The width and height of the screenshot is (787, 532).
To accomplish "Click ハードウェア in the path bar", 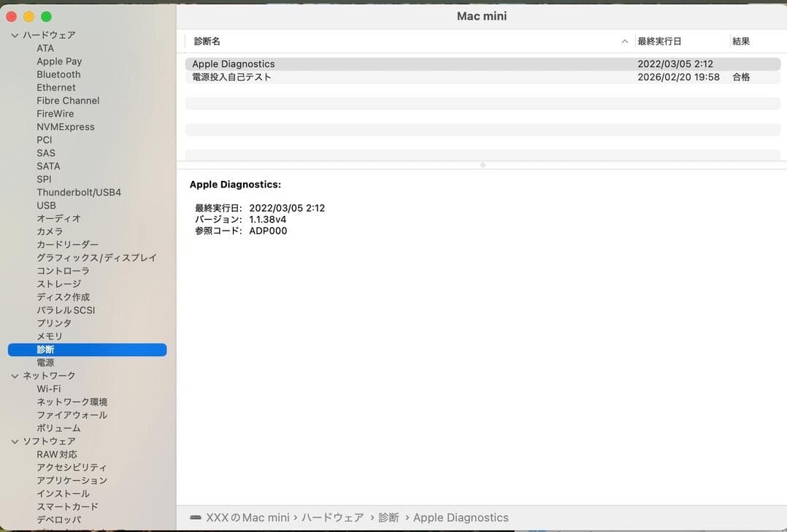I will click(333, 517).
